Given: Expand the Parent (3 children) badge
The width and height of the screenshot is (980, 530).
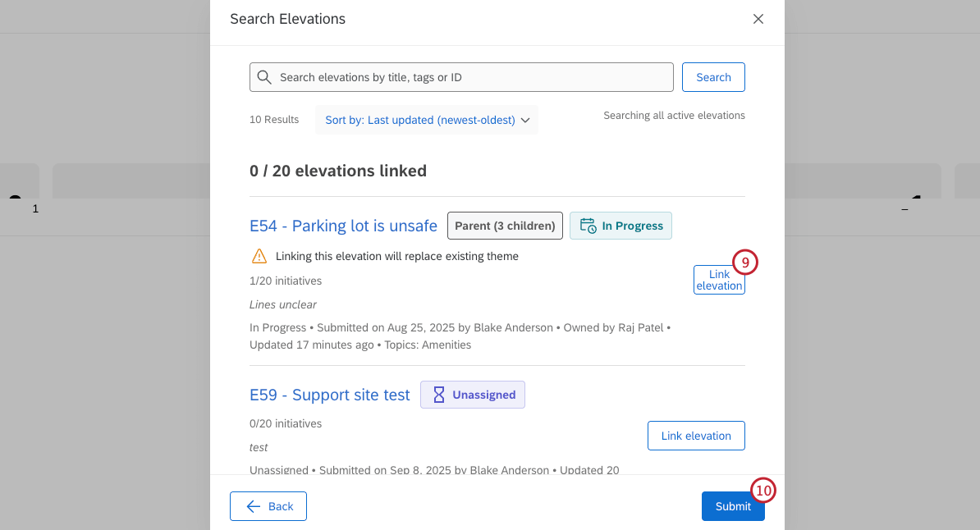Looking at the screenshot, I should click(505, 226).
